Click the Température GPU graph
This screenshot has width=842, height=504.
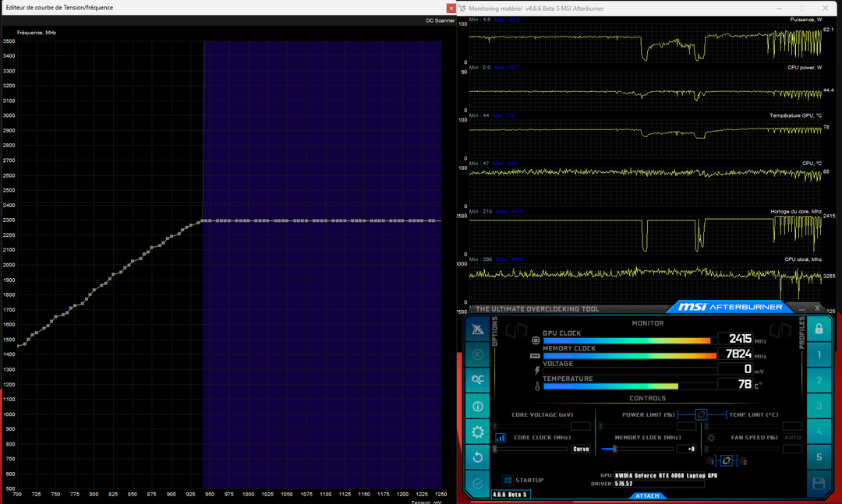[645, 139]
